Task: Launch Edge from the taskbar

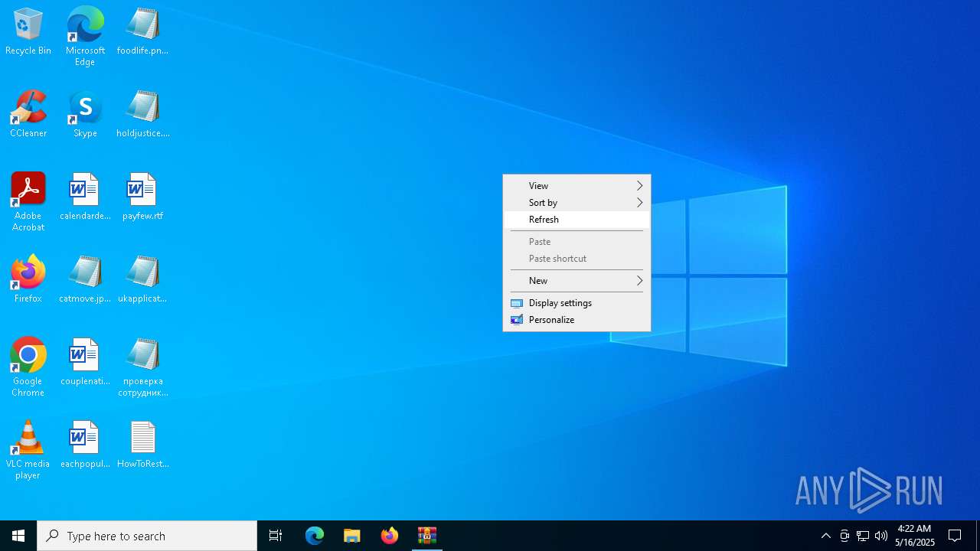Action: click(x=315, y=536)
